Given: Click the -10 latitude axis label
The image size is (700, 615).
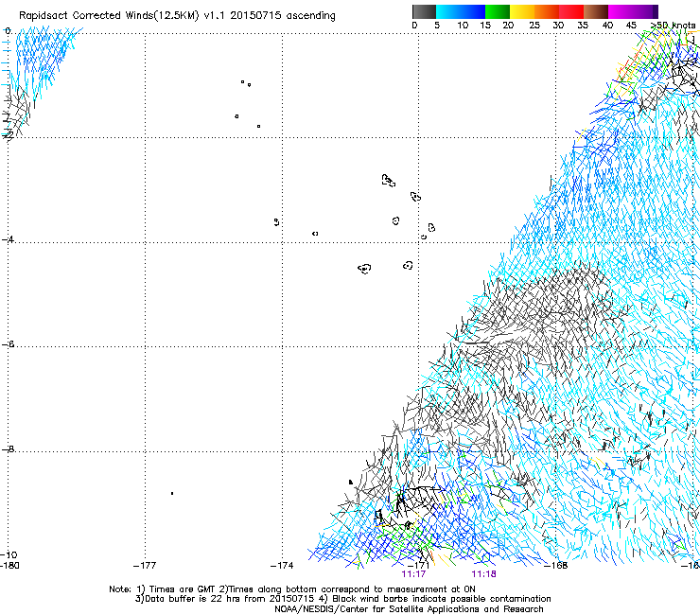Looking at the screenshot, I should 9,554.
